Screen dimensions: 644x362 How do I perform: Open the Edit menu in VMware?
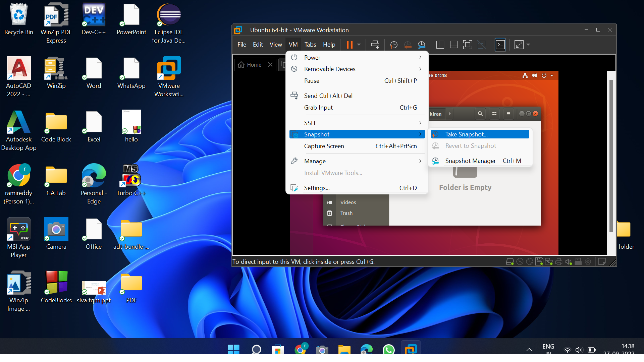(258, 45)
